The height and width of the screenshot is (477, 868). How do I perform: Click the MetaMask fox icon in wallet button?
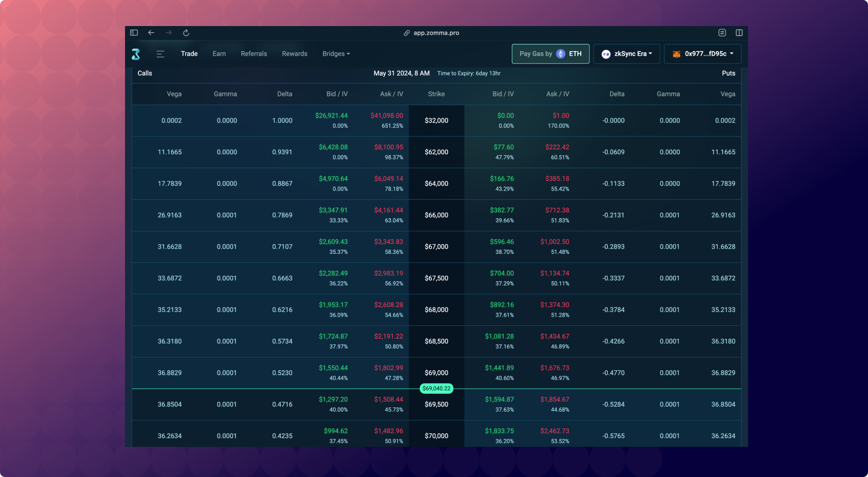[676, 54]
